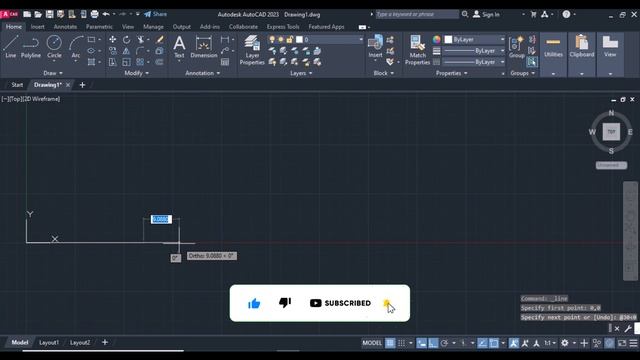This screenshot has width=640, height=360.
Task: Toggle snap mode in status bar
Action: pos(402,343)
